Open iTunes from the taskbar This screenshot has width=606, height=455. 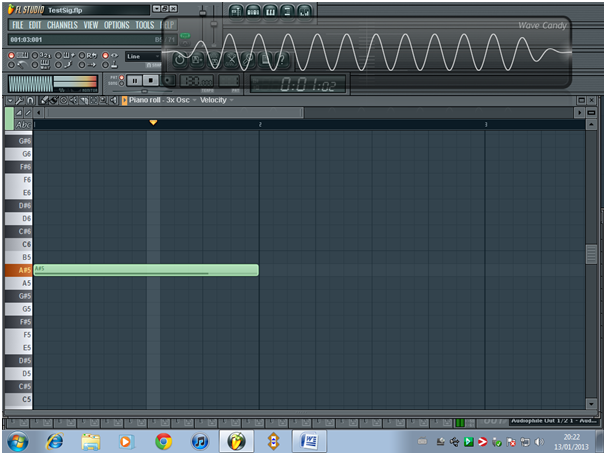pos(200,440)
